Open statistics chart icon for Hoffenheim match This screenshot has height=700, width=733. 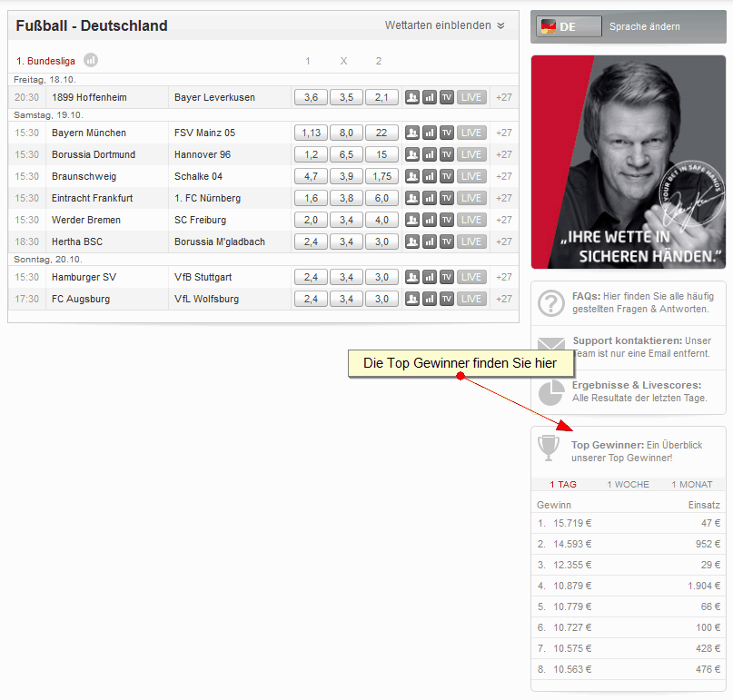pyautogui.click(x=429, y=97)
